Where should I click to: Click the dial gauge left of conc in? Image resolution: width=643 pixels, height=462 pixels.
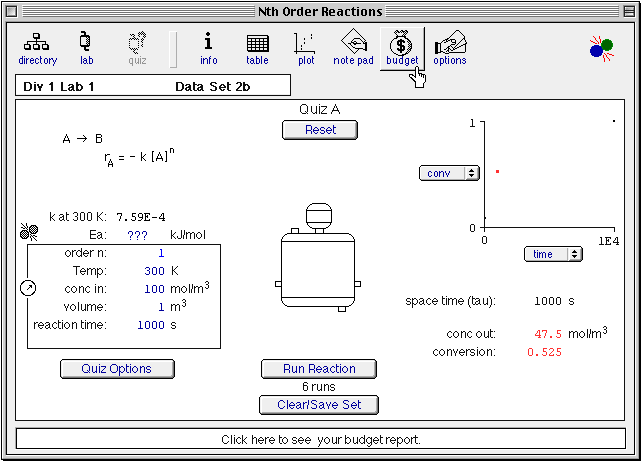pos(28,288)
